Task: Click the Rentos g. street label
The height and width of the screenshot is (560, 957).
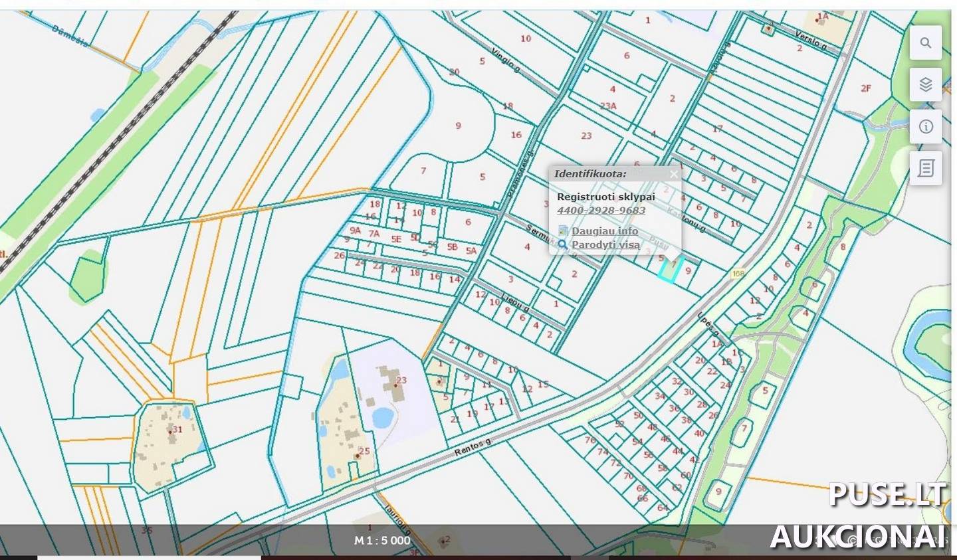Action: (x=473, y=447)
